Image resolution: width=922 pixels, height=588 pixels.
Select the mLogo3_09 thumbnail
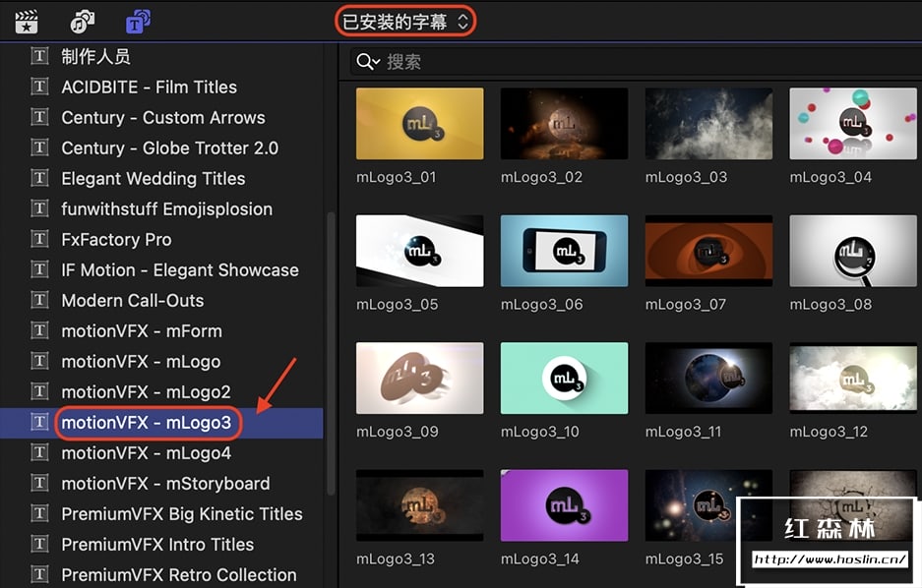pyautogui.click(x=420, y=379)
